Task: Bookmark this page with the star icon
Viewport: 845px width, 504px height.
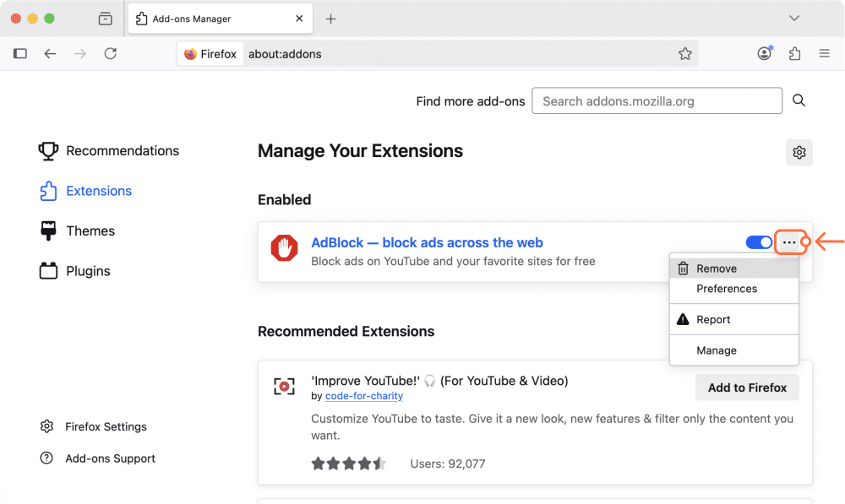Action: [x=685, y=53]
